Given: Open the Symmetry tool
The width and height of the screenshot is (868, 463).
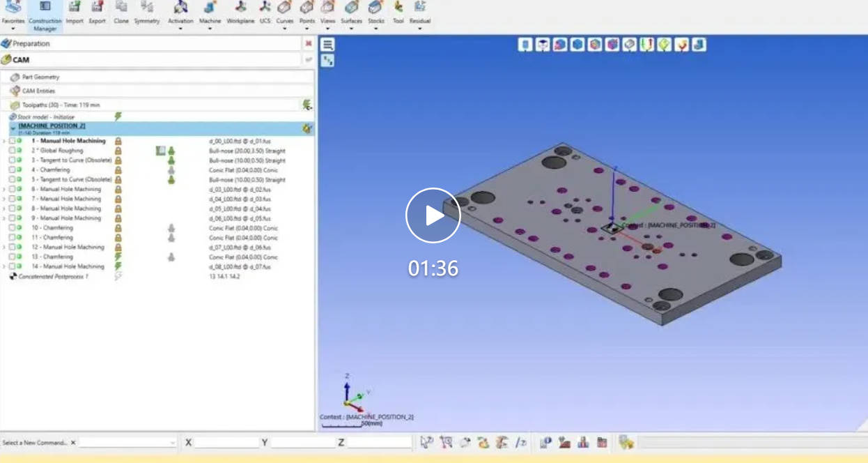Looking at the screenshot, I should click(x=147, y=13).
